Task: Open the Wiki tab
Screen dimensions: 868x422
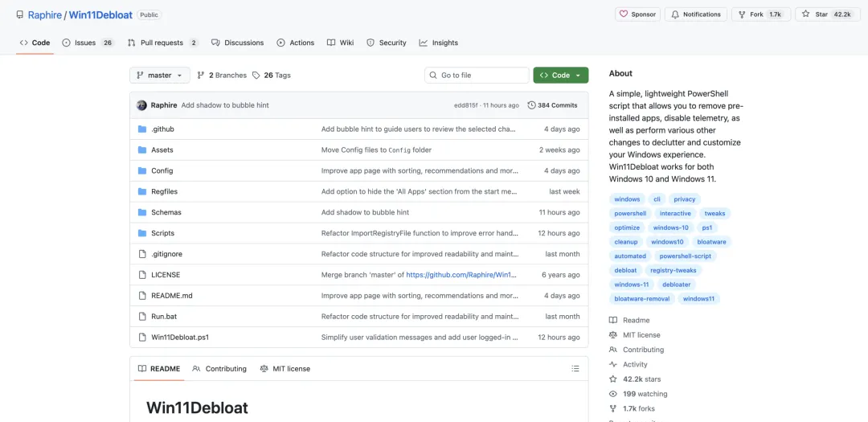Action: 341,43
